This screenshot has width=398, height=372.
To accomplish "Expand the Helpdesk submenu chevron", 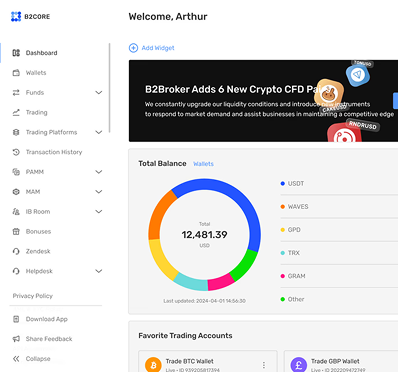I will click(99, 271).
